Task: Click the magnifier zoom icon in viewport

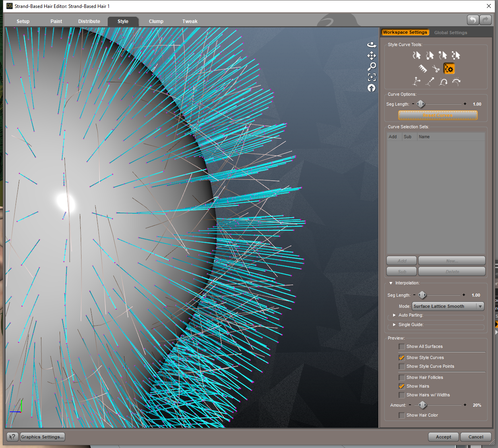Action: (x=372, y=66)
